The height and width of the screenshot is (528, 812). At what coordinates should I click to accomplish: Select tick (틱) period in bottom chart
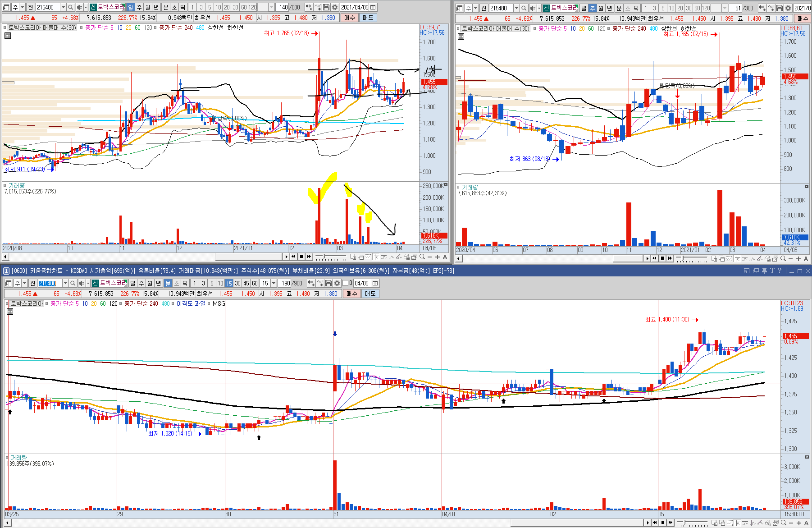tap(185, 283)
